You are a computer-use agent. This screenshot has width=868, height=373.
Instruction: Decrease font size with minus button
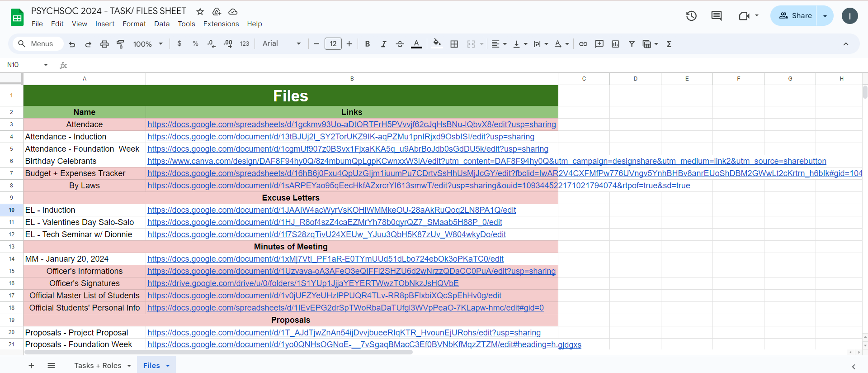(316, 44)
